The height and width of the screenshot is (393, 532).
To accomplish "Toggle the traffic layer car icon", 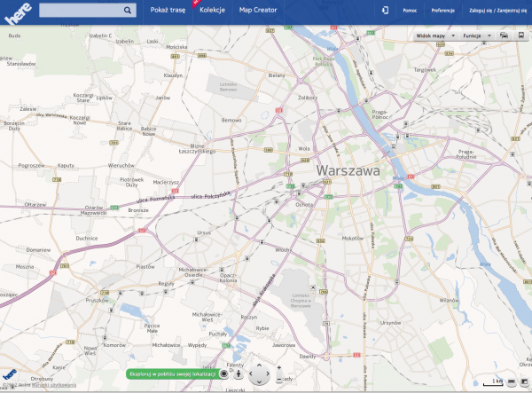I will pyautogui.click(x=503, y=36).
